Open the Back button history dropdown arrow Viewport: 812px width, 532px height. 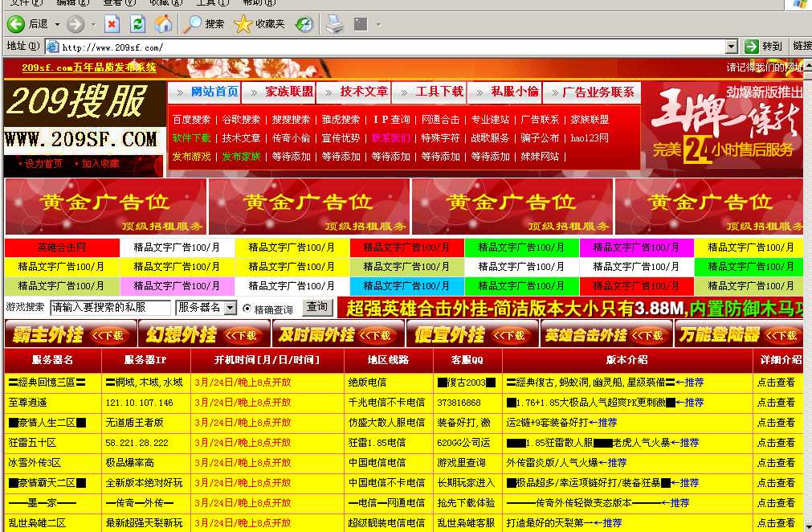[x=55, y=24]
